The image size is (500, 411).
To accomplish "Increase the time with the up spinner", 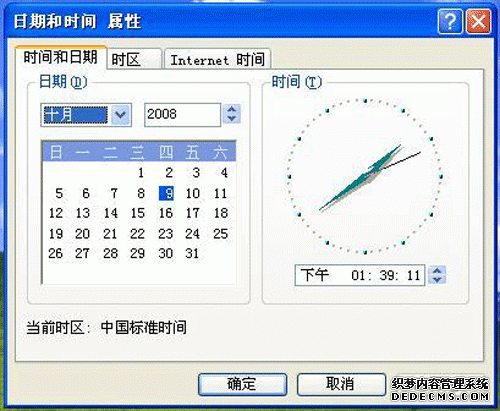I will (437, 270).
